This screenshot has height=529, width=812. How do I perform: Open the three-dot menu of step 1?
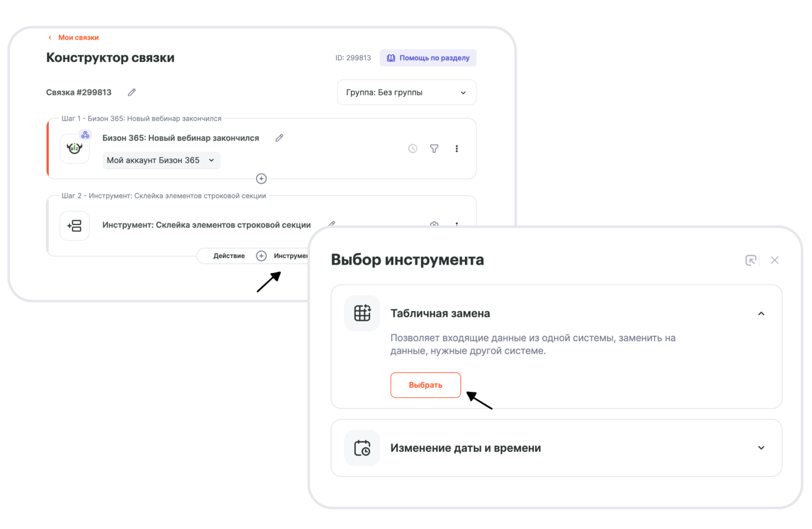pos(457,149)
